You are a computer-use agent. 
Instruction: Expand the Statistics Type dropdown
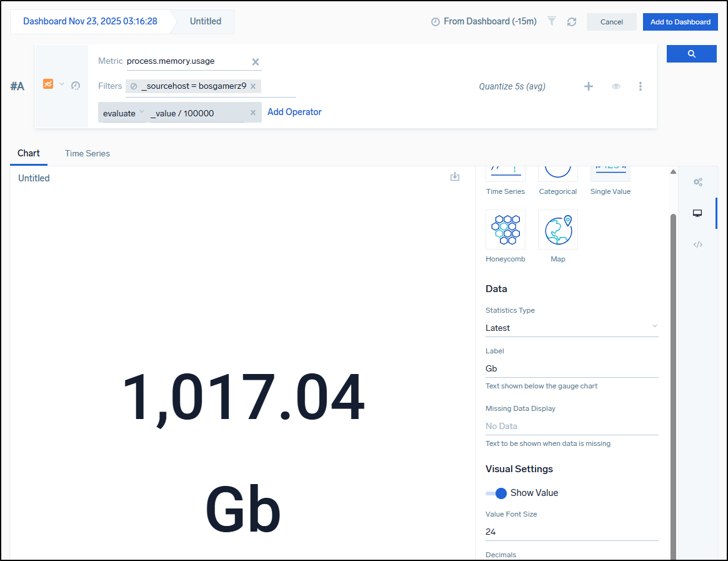click(571, 328)
